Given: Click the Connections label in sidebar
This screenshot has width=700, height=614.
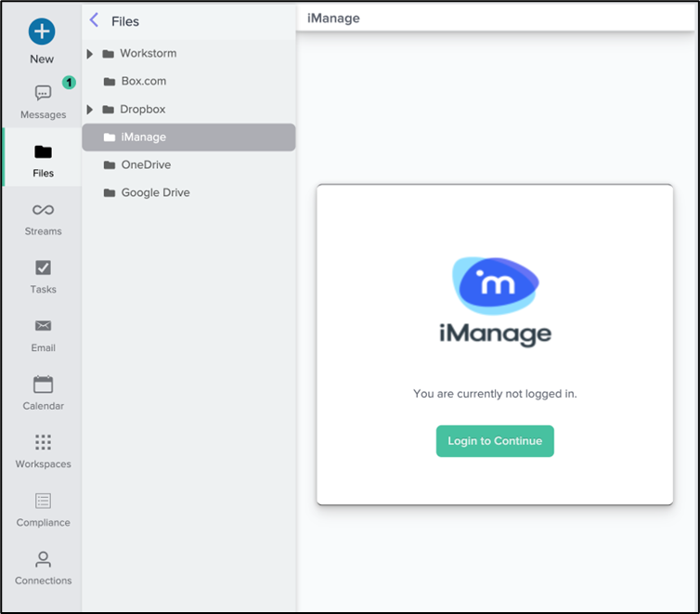Looking at the screenshot, I should [x=43, y=581].
